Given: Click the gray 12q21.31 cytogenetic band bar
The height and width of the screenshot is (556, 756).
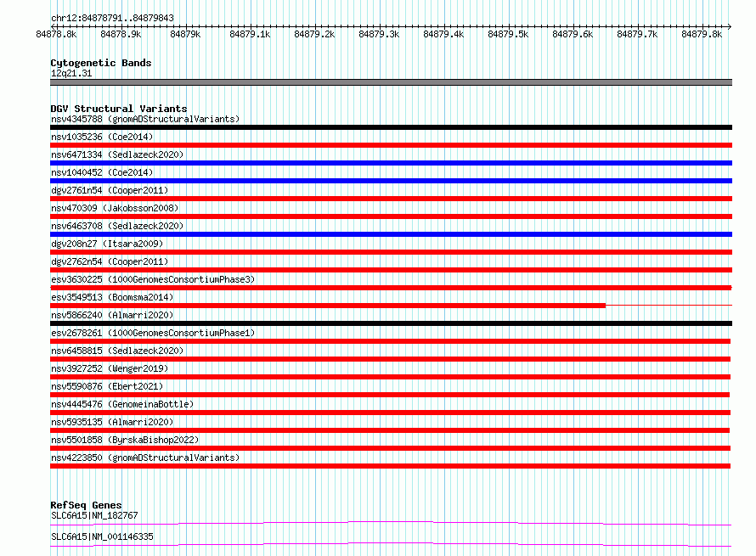Looking at the screenshot, I should [x=391, y=82].
